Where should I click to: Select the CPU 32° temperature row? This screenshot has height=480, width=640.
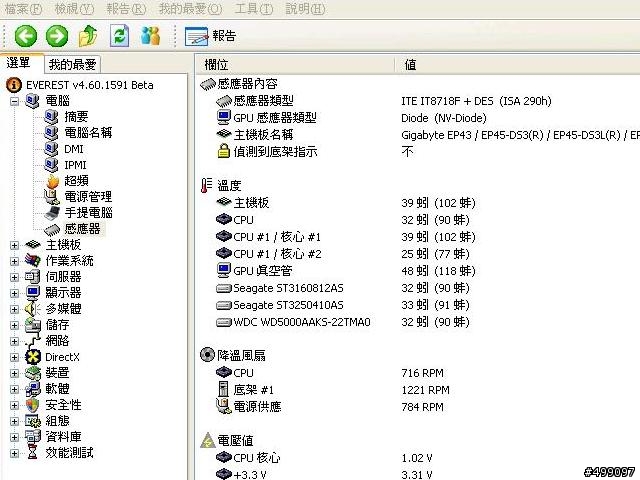pos(418,220)
